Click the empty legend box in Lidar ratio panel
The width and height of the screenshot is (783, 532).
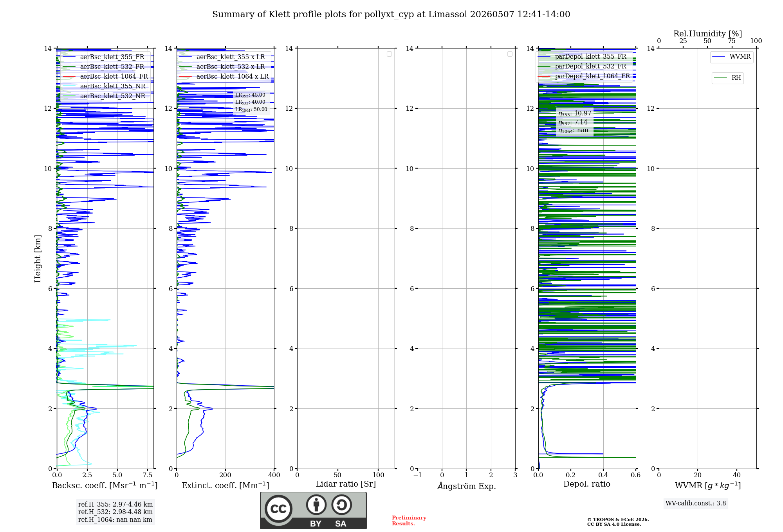[389, 54]
